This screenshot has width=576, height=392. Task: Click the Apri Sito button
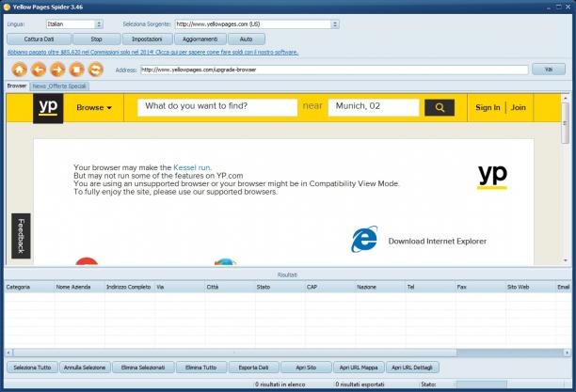click(x=306, y=368)
